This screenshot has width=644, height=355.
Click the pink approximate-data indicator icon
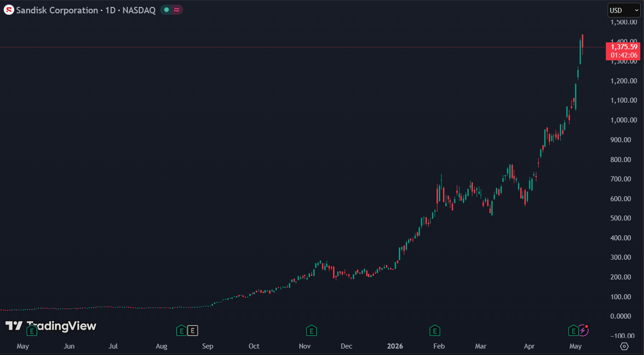point(177,10)
